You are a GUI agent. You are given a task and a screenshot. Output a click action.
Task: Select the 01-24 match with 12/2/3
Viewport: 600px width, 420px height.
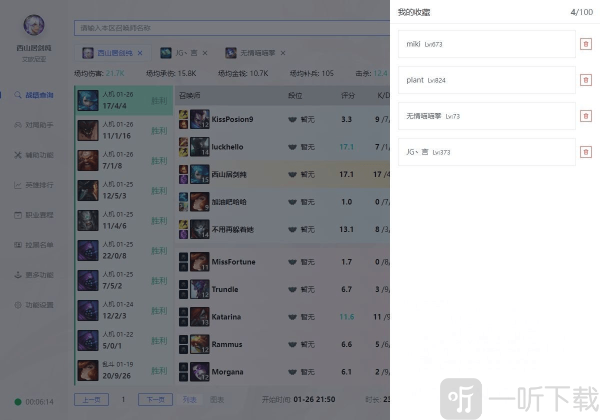click(124, 310)
